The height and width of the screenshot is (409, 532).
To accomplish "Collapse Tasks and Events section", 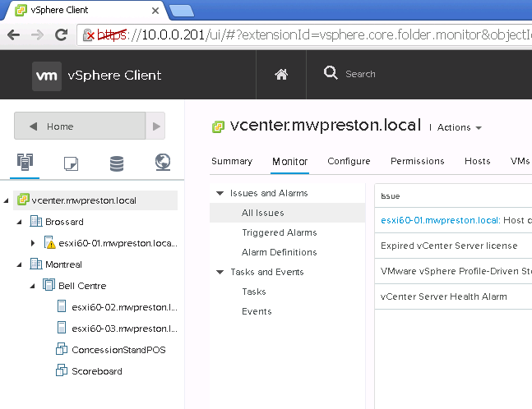I will [220, 272].
